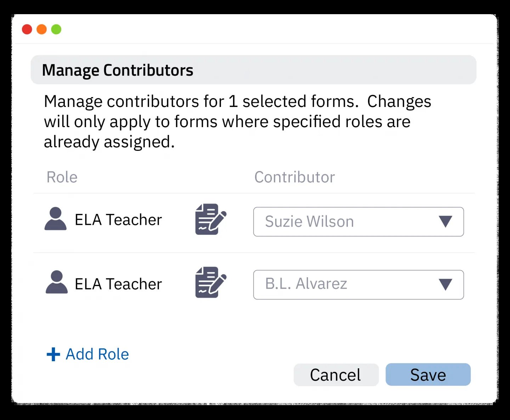Open the Suzie Wilson contributor dropdown
This screenshot has width=510, height=420.
coord(347,222)
